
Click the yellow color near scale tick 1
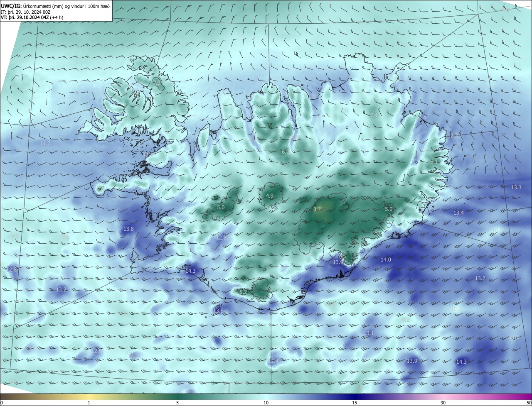click(89, 396)
